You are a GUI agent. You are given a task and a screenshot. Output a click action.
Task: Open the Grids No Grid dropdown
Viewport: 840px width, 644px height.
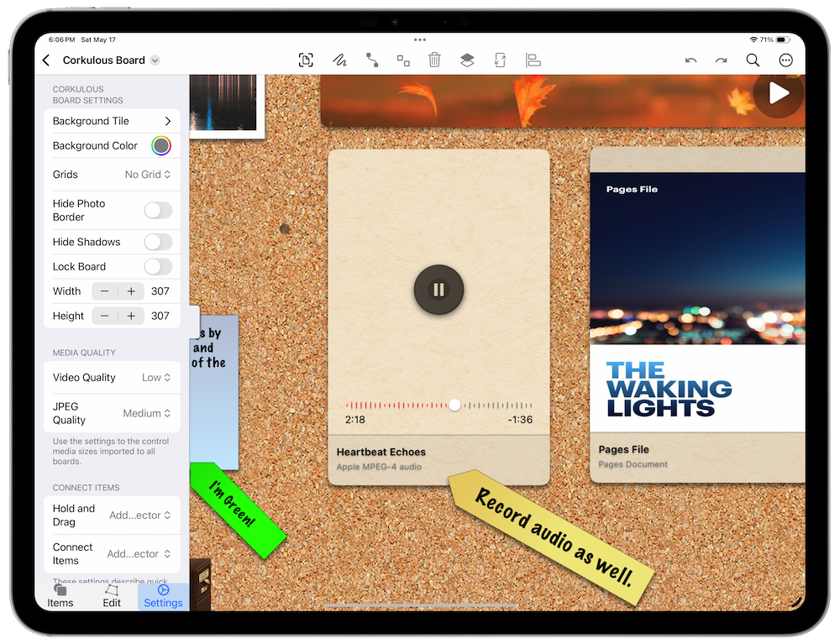(148, 175)
